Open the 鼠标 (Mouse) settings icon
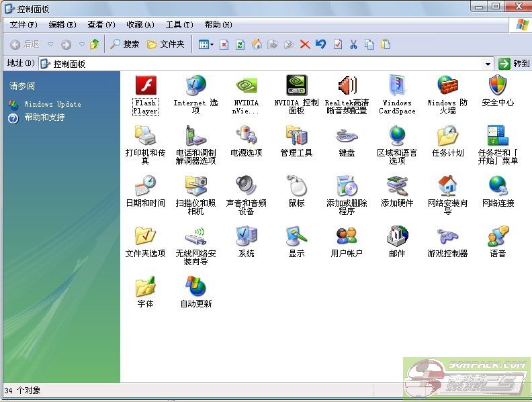 click(x=296, y=187)
